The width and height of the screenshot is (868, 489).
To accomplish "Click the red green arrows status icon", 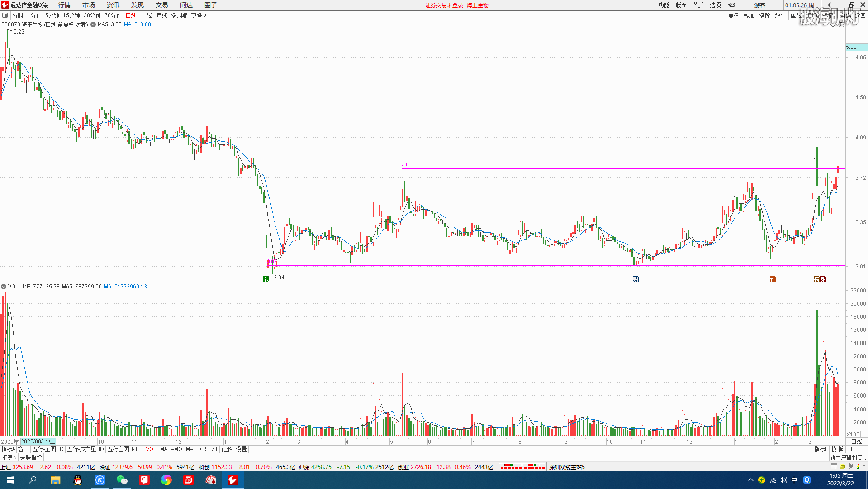I will click(858, 466).
